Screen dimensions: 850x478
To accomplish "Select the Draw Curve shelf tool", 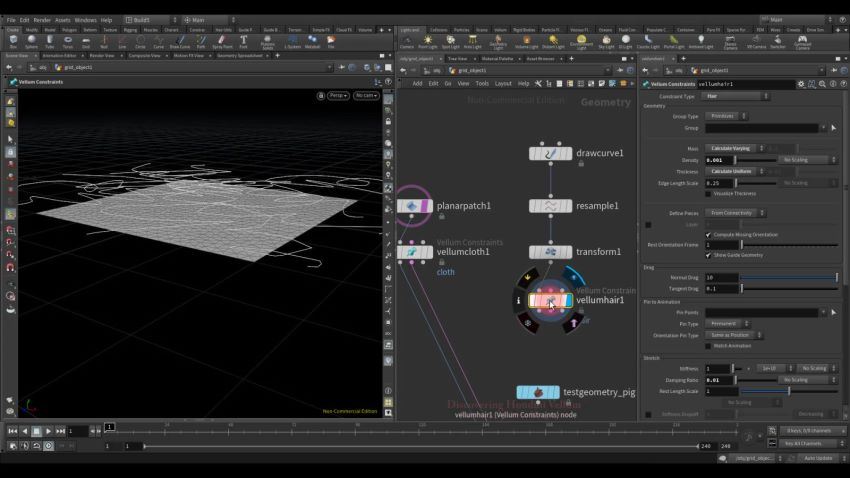I will click(180, 42).
